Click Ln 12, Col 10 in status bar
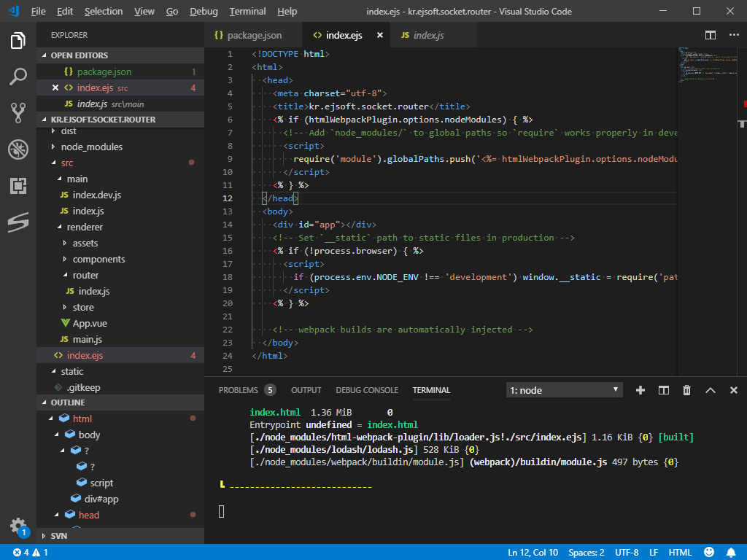747x560 pixels. [x=533, y=553]
